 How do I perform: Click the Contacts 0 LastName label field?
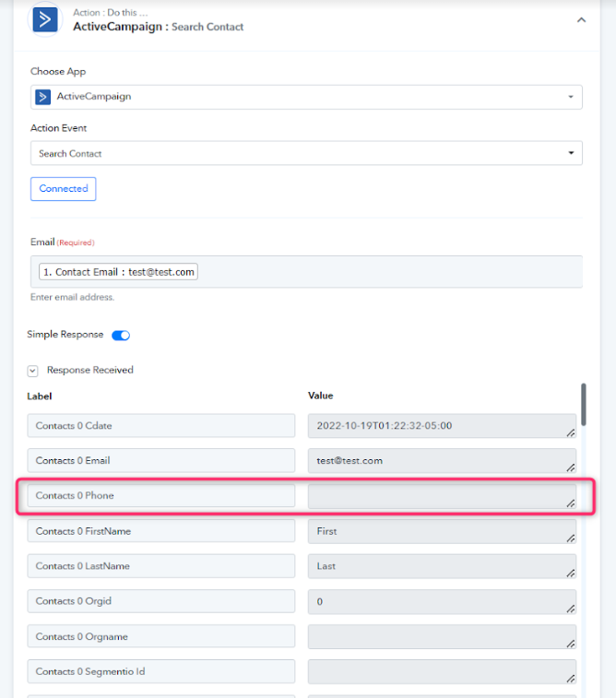(161, 566)
